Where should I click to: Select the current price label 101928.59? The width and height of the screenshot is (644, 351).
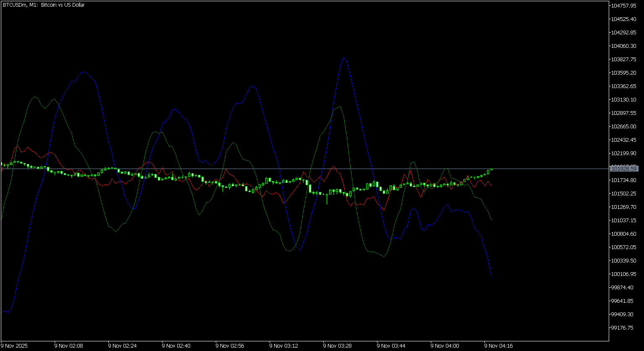pyautogui.click(x=625, y=169)
